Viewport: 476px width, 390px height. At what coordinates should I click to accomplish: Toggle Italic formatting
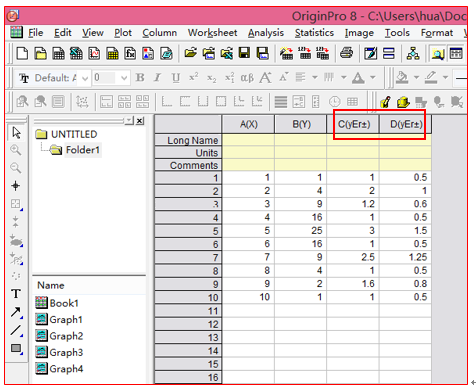pyautogui.click(x=157, y=78)
